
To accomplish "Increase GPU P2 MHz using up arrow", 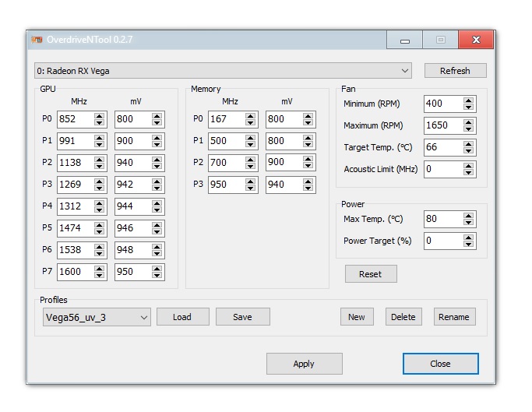I will coord(100,160).
